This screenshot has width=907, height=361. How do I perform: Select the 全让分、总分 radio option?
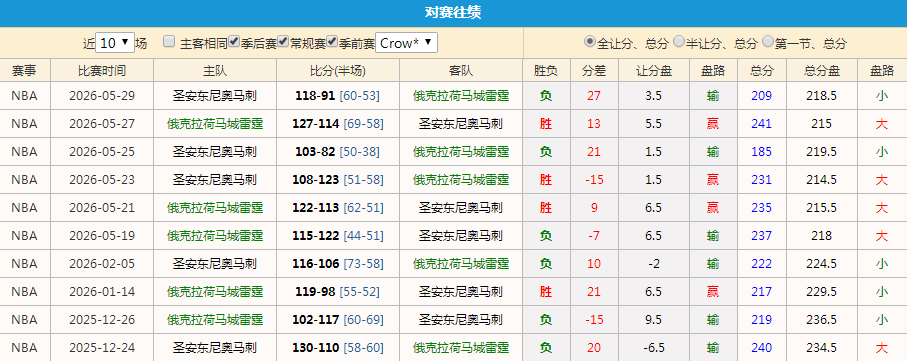(x=589, y=42)
